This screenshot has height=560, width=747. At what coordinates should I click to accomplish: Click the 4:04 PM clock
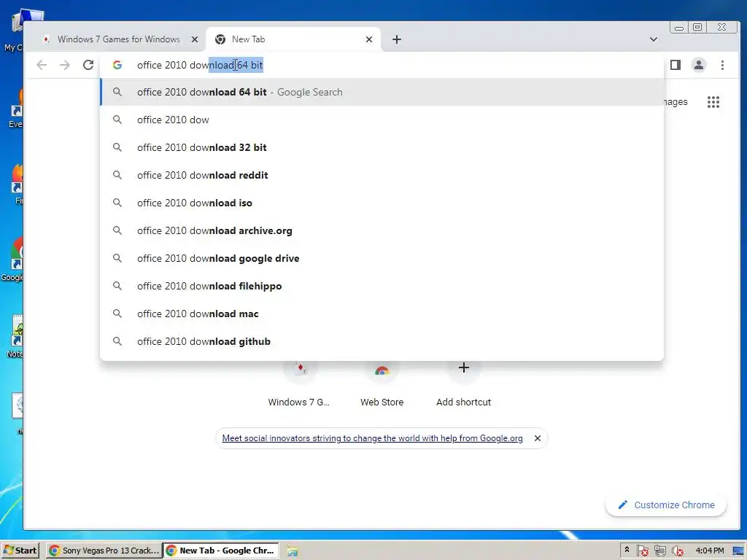click(x=709, y=551)
